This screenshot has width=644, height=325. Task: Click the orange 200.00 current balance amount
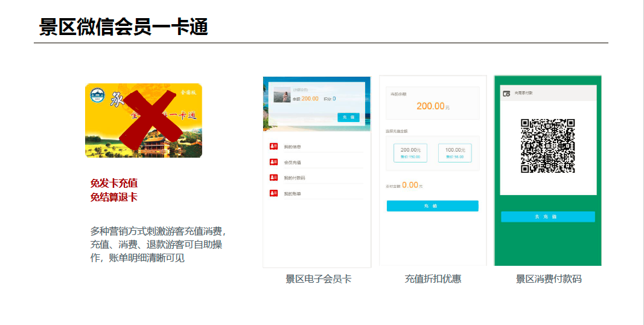(x=430, y=106)
